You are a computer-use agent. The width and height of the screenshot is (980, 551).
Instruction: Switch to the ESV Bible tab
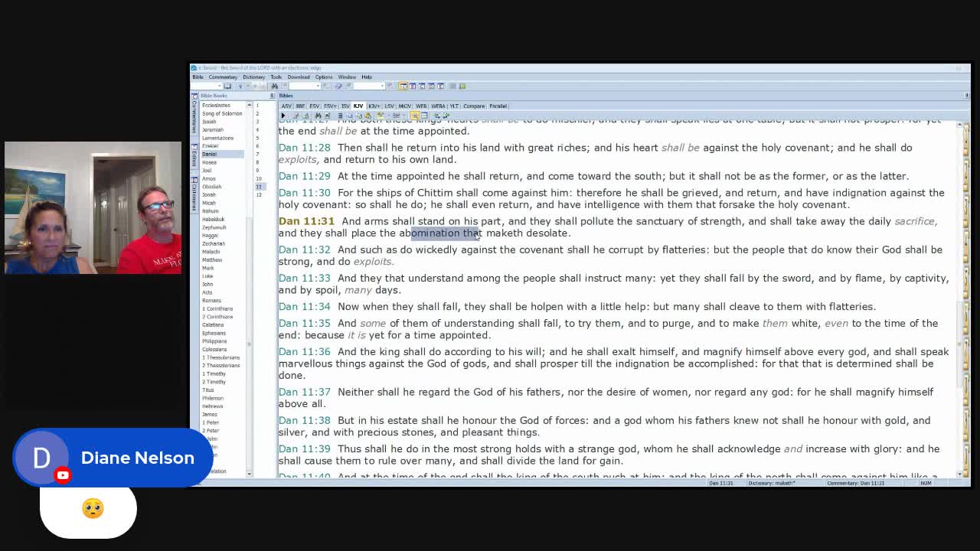tap(314, 106)
